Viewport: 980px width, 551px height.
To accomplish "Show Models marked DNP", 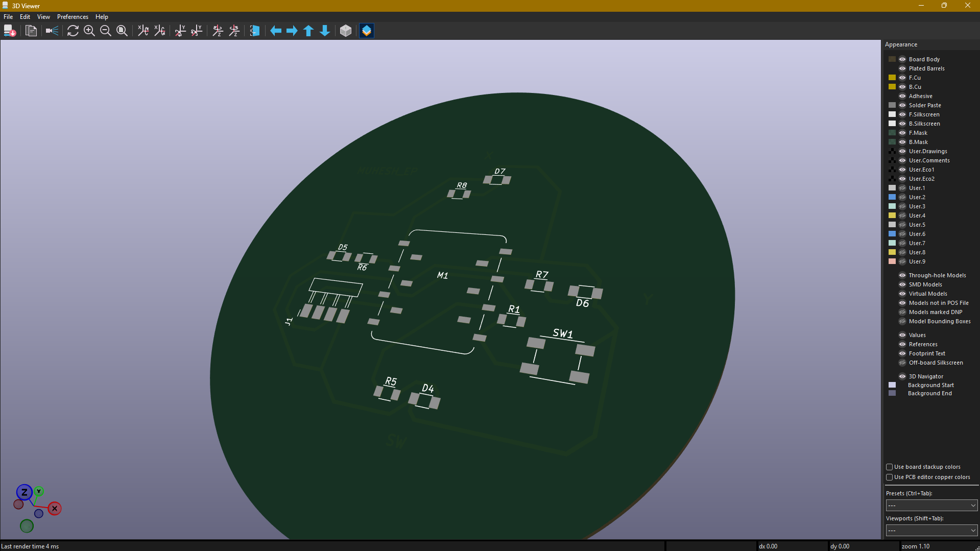I will [x=902, y=312].
